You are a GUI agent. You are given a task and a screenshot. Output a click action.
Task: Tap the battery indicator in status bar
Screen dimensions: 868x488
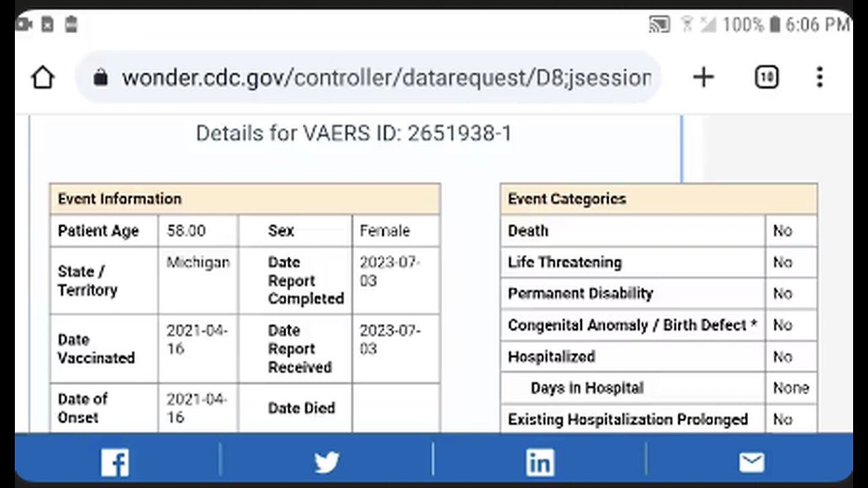774,25
